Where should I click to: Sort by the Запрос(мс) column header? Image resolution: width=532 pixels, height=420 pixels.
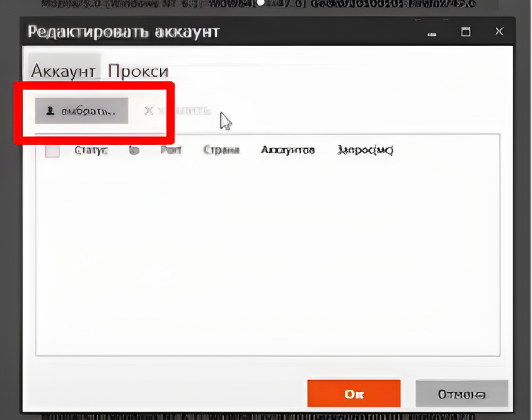coord(366,150)
